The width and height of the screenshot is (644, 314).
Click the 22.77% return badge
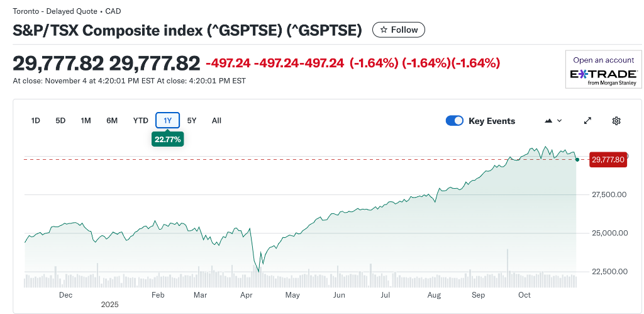[167, 139]
